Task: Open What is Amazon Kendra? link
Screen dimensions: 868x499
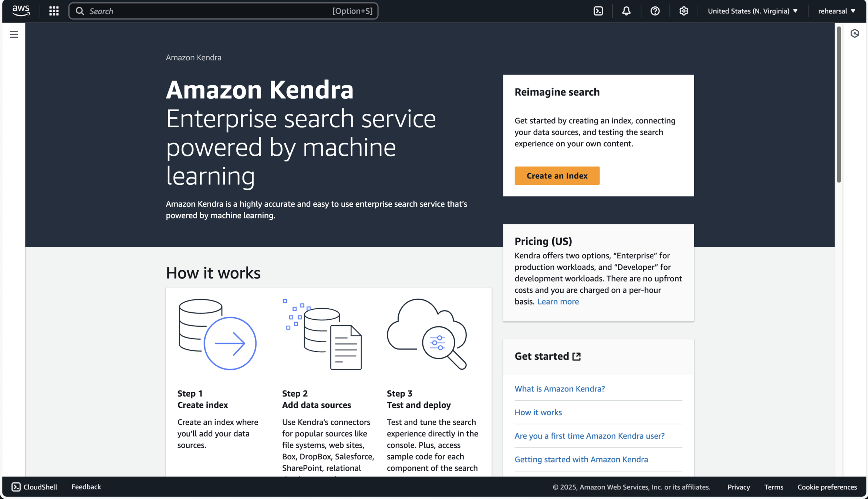Action: (x=559, y=389)
